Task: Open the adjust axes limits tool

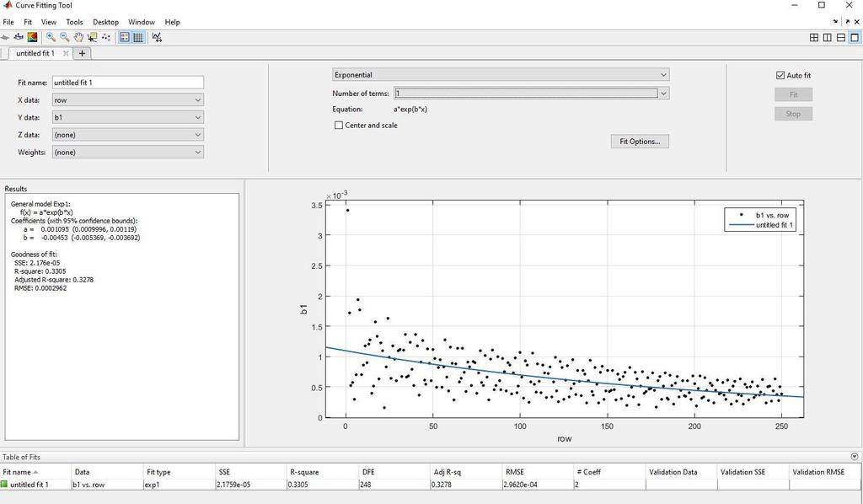Action: [x=157, y=37]
